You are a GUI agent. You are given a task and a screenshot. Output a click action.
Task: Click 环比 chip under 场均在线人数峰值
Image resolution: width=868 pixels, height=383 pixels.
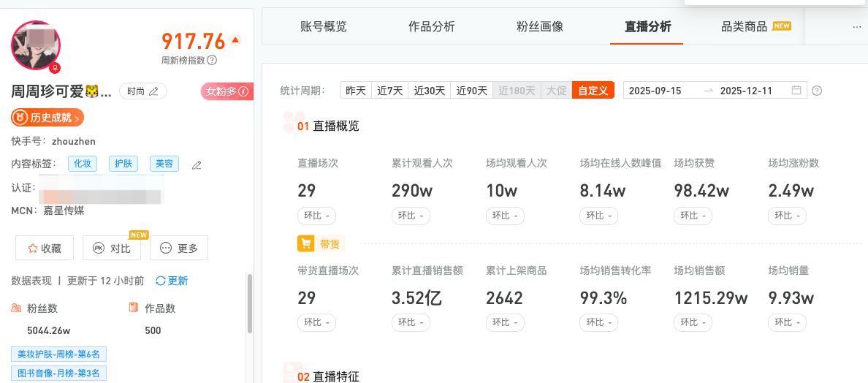point(599,216)
